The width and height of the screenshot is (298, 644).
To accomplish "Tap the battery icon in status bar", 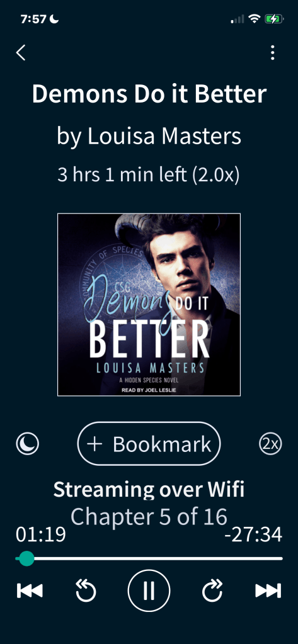I will 274,19.
